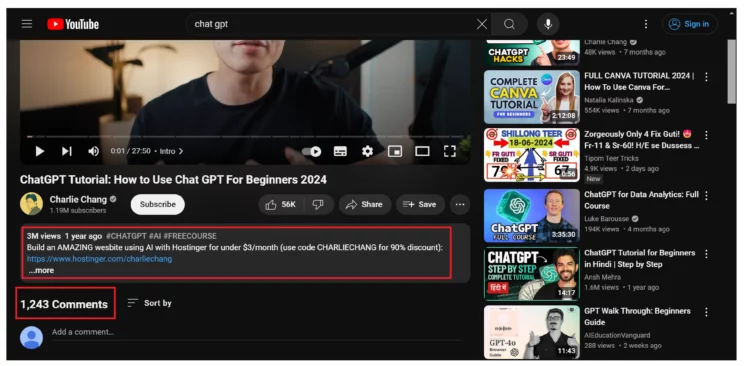The width and height of the screenshot is (744, 366).
Task: Open the Luke Barousse channel
Action: (x=606, y=219)
